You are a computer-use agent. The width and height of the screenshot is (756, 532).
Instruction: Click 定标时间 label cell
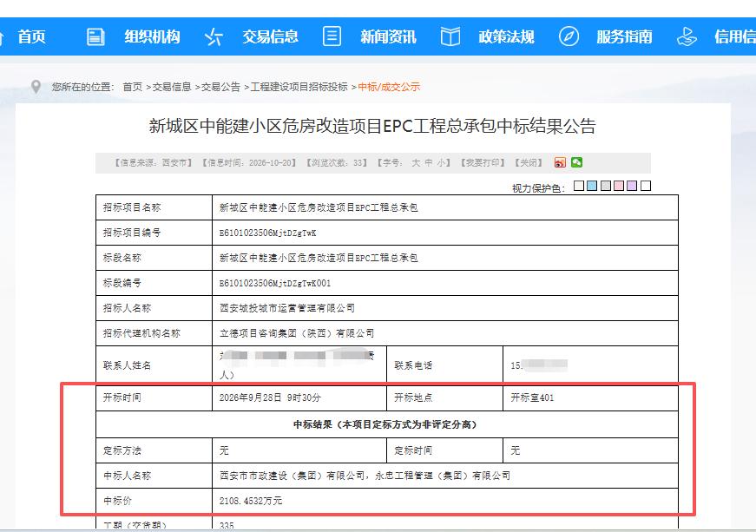444,450
